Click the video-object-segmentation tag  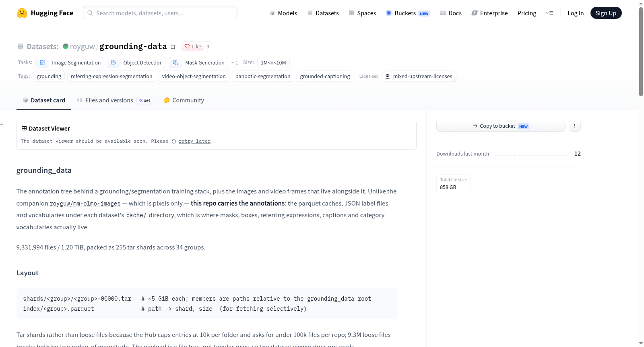[194, 76]
